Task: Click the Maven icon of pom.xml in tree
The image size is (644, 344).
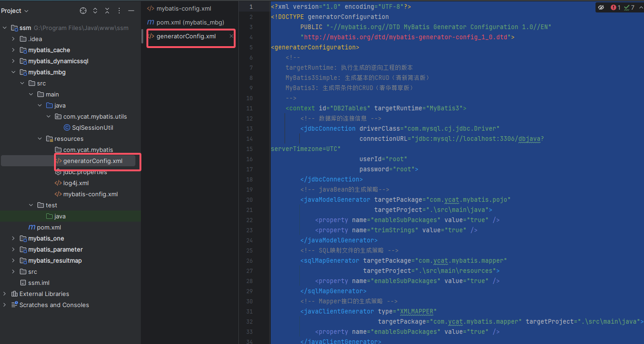Action: click(x=32, y=227)
